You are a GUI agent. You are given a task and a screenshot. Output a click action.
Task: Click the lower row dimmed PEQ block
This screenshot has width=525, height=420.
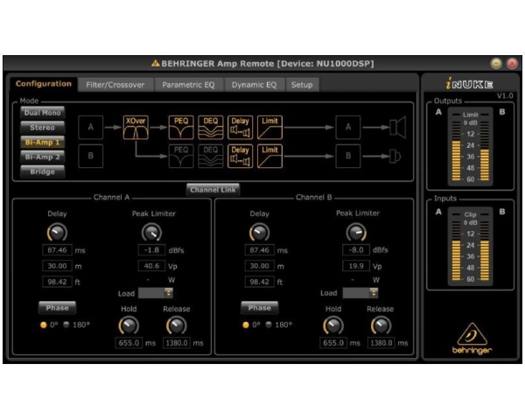tap(181, 157)
